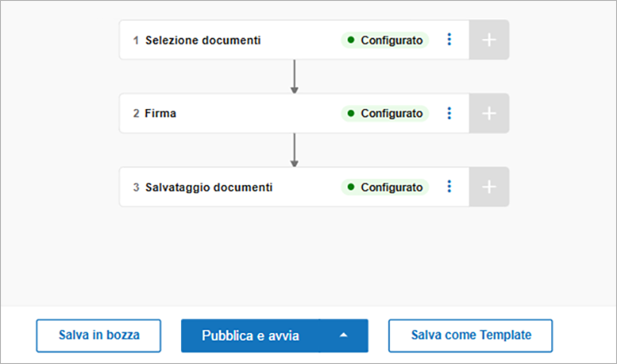Click the plus button beside Firma step
The width and height of the screenshot is (617, 364).
[489, 113]
